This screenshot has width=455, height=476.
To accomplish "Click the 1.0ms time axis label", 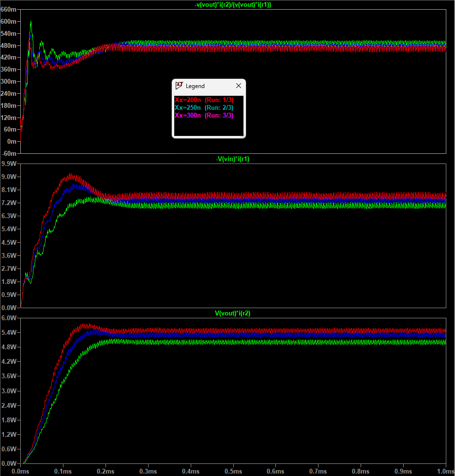I will pos(446,472).
